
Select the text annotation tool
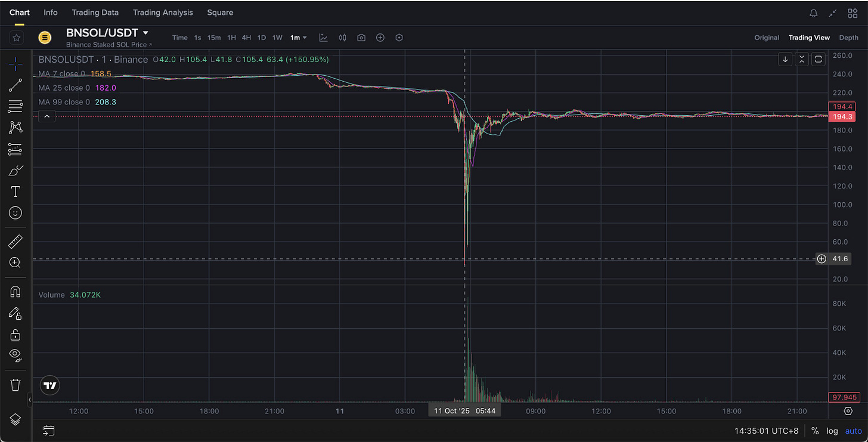click(x=16, y=191)
